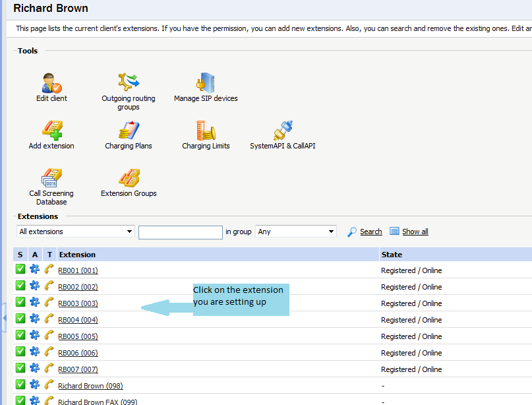Click the gear icon for RB007 (007)
Screen dimensions: 532x405
pyautogui.click(x=34, y=368)
